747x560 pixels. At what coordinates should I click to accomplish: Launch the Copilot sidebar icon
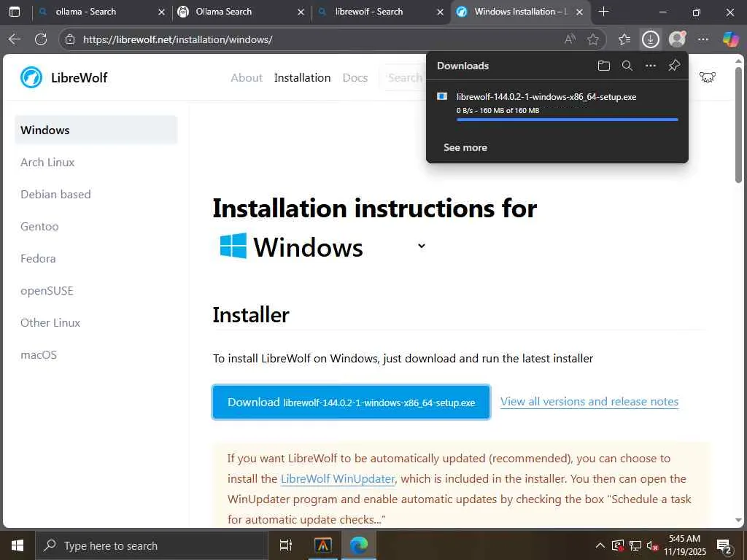tap(730, 39)
